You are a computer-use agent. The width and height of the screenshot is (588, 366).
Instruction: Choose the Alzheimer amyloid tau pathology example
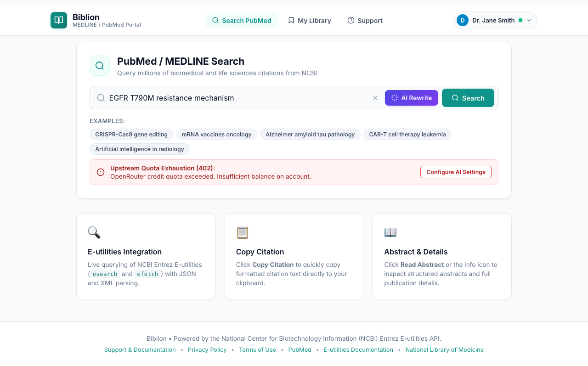point(310,134)
